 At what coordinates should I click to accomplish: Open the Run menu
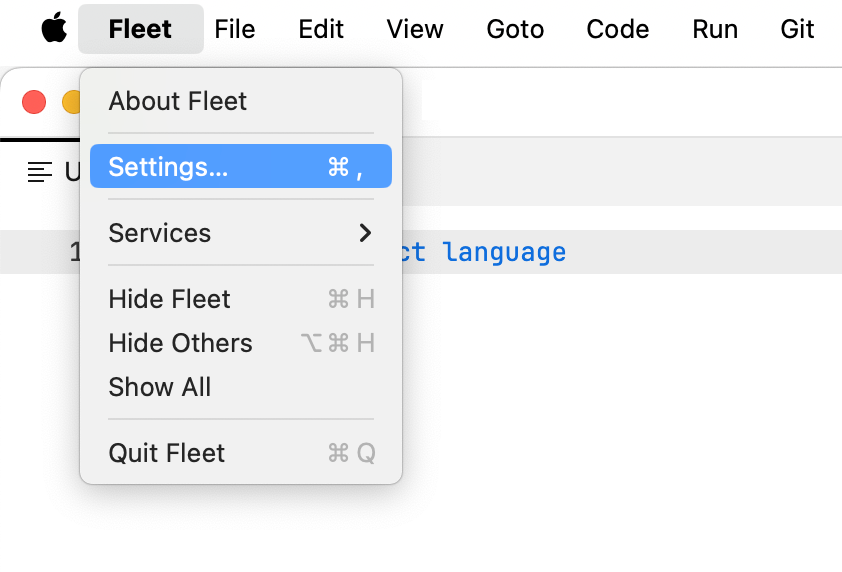pos(715,29)
